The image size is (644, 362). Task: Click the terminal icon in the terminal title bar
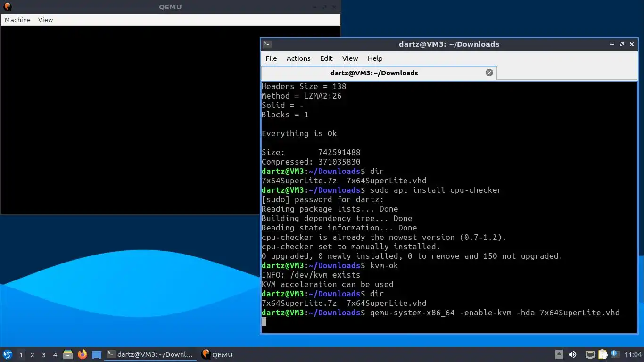(x=267, y=44)
